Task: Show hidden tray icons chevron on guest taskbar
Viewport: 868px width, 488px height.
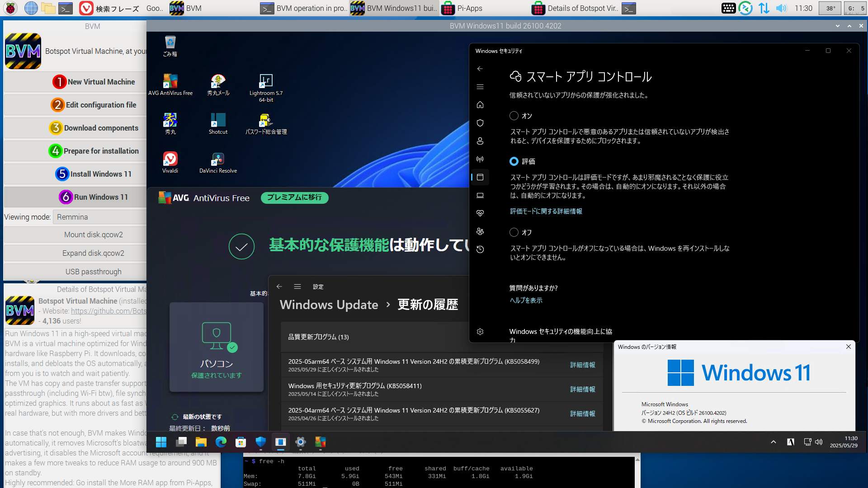Action: 773,442
